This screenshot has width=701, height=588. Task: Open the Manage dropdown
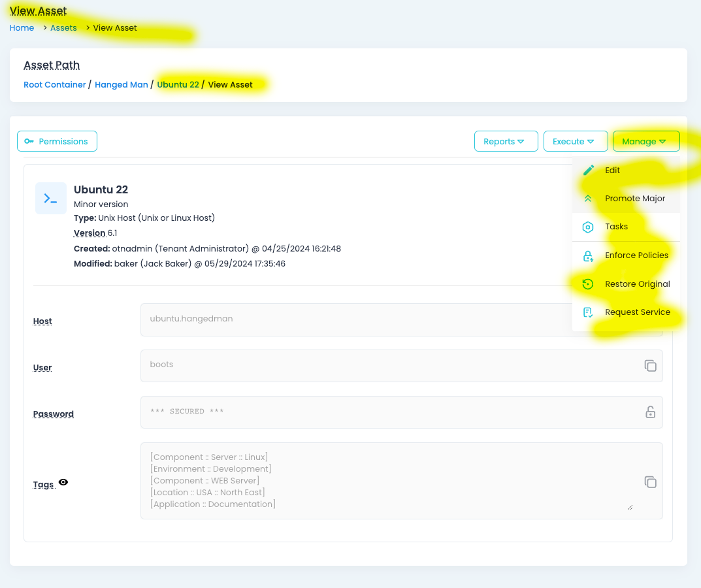coord(645,140)
